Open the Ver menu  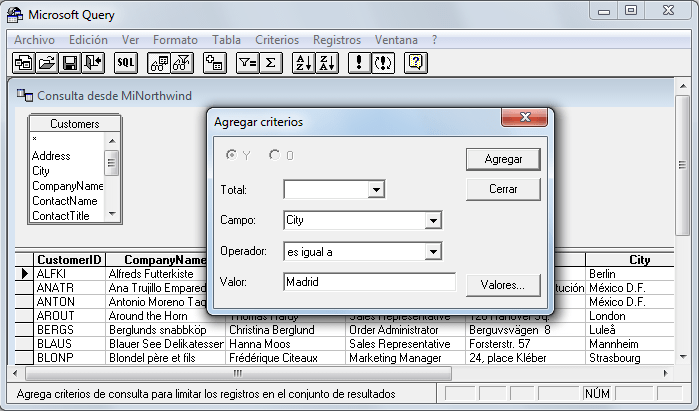point(130,40)
